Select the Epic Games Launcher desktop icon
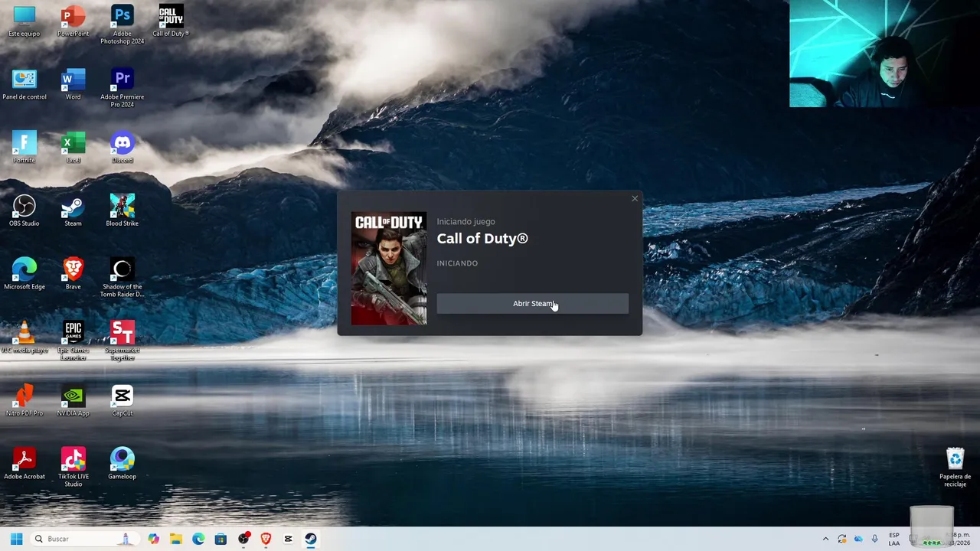 (73, 341)
